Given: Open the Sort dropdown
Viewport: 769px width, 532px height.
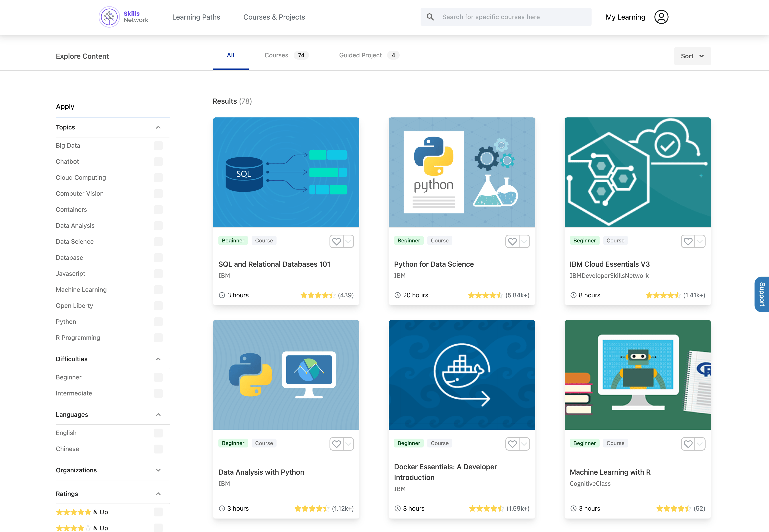Looking at the screenshot, I should (692, 56).
